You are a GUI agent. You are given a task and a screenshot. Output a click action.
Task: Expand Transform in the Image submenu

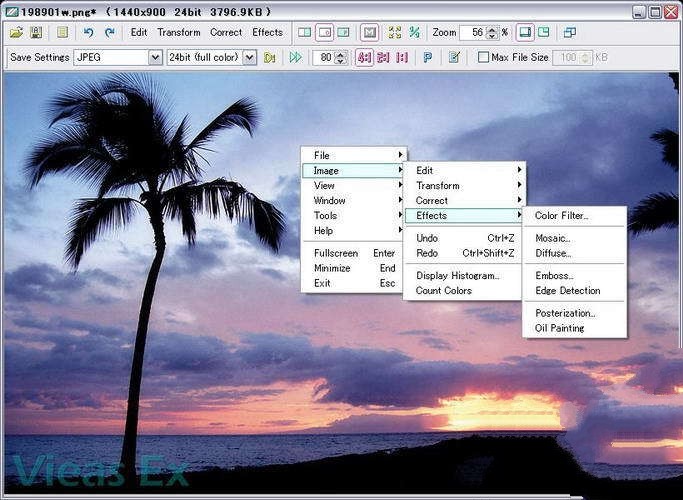[x=464, y=186]
